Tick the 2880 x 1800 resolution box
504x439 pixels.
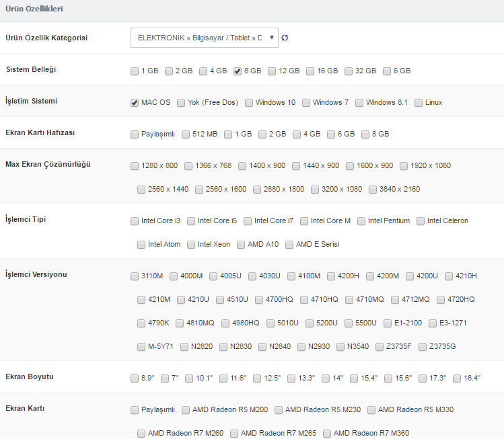(x=257, y=190)
